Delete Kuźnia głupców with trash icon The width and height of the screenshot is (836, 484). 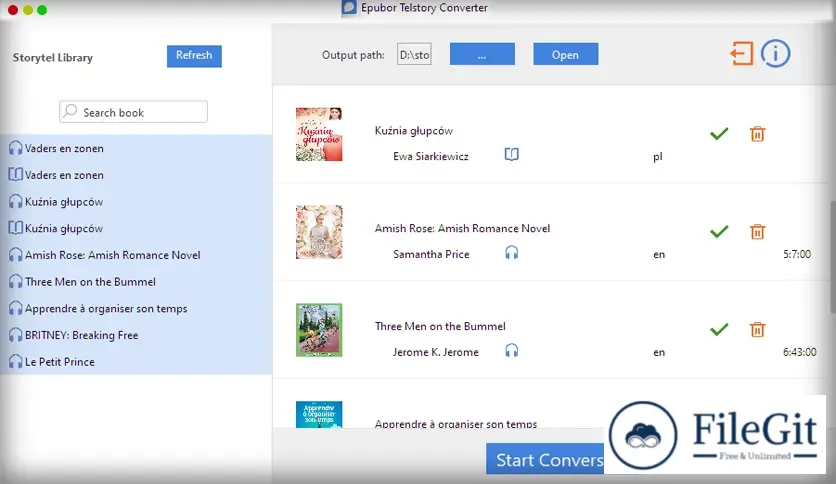(757, 134)
